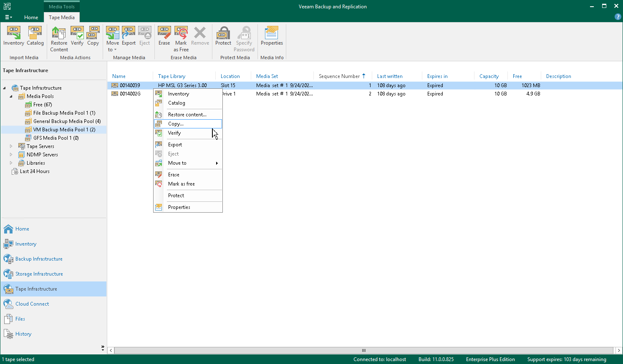Select the Tape Media ribbon tab
The image size is (623, 364).
click(62, 17)
